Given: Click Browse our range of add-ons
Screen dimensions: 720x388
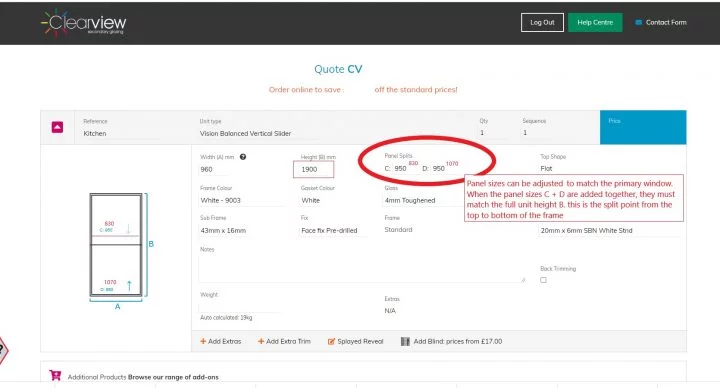Looking at the screenshot, I should tap(173, 377).
